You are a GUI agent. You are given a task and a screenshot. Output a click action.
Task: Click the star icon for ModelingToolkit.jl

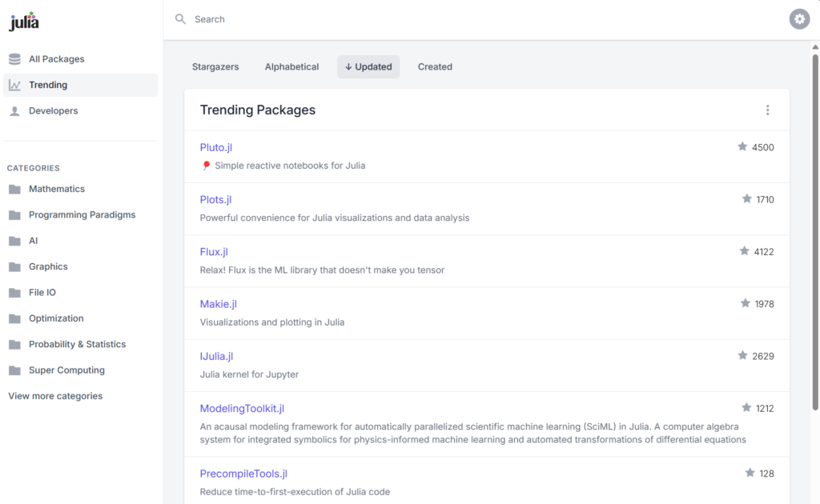pyautogui.click(x=746, y=408)
